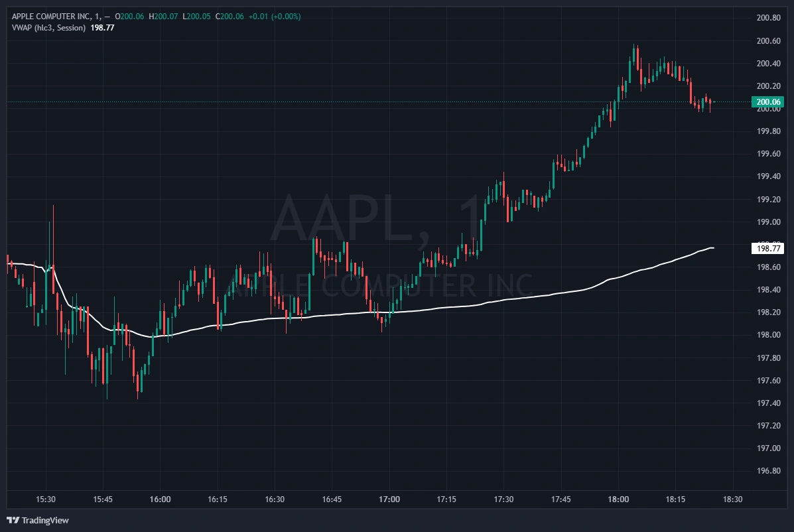The image size is (794, 532).
Task: Click the 17:00 time axis label
Action: click(x=389, y=499)
